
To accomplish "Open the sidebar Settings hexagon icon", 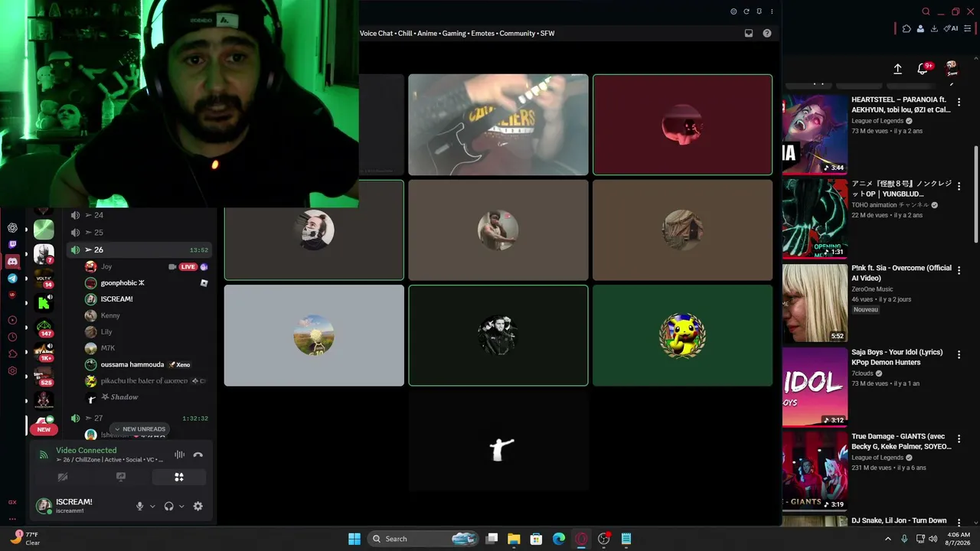I will click(12, 371).
